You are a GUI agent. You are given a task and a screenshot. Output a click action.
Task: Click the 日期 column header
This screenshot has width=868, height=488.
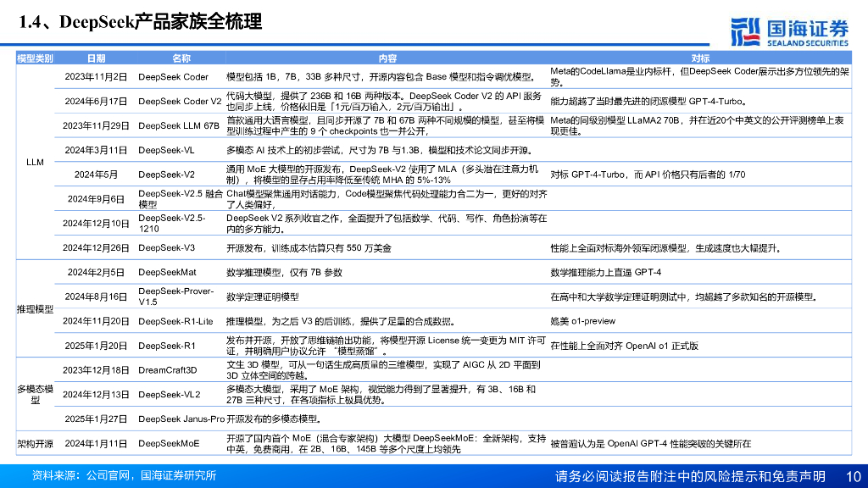(96, 58)
